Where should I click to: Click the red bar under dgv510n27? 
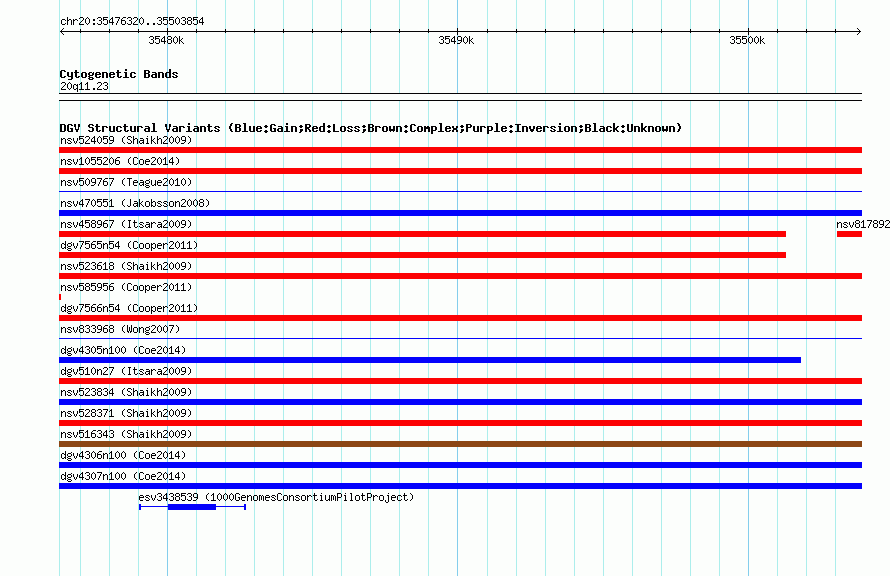[x=460, y=381]
